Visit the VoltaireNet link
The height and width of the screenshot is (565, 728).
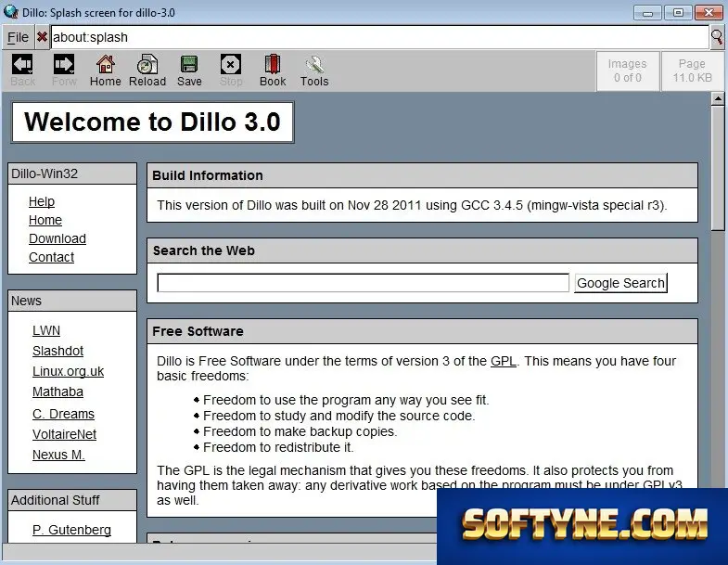pyautogui.click(x=65, y=434)
